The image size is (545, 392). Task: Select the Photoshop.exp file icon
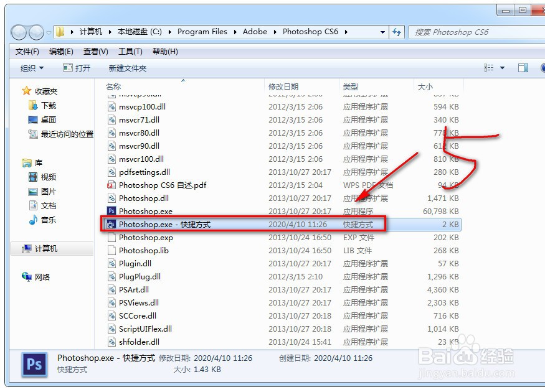click(x=111, y=238)
